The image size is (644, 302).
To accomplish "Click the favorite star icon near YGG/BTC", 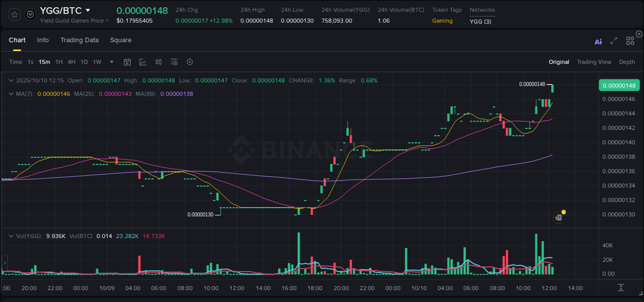I will point(14,14).
